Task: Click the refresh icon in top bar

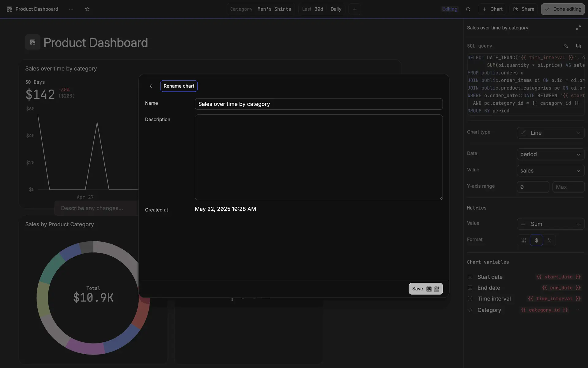Action: 468,9
